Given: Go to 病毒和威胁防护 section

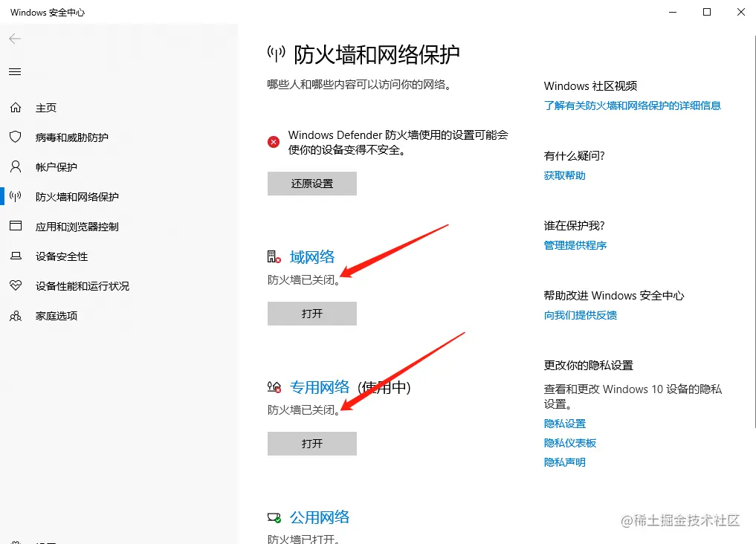Looking at the screenshot, I should (72, 137).
